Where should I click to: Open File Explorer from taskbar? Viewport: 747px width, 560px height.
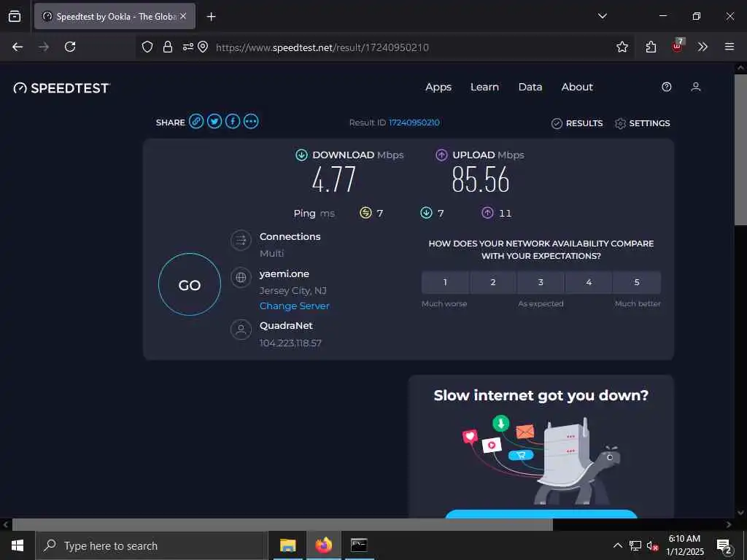(x=287, y=545)
